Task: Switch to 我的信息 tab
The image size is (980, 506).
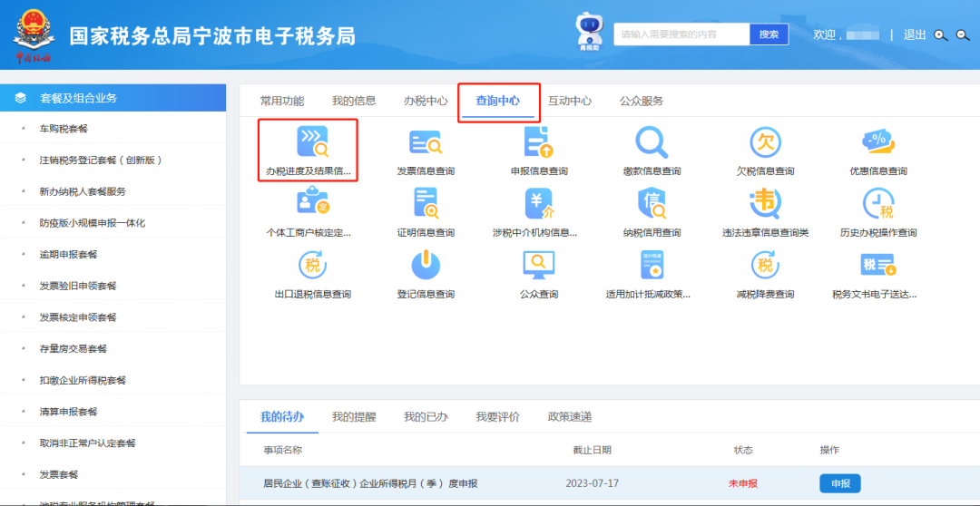Action: pyautogui.click(x=354, y=101)
